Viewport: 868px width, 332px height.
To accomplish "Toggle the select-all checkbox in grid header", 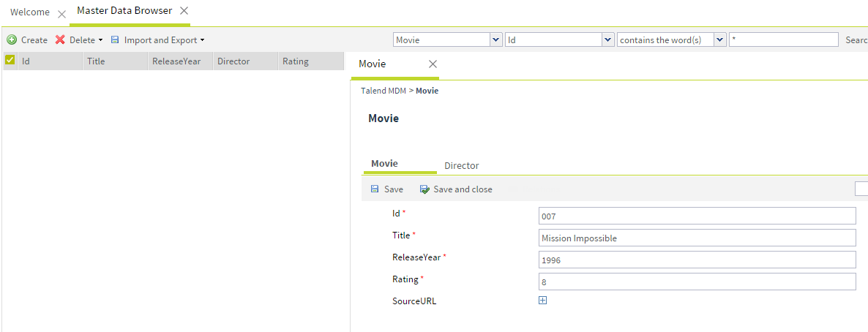I will click(x=10, y=61).
